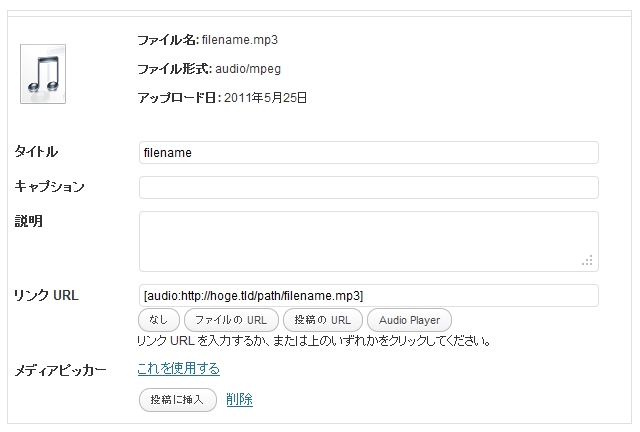Screen dimensions: 640x432
Task: Click the タイトル field containing filename
Action: 368,153
